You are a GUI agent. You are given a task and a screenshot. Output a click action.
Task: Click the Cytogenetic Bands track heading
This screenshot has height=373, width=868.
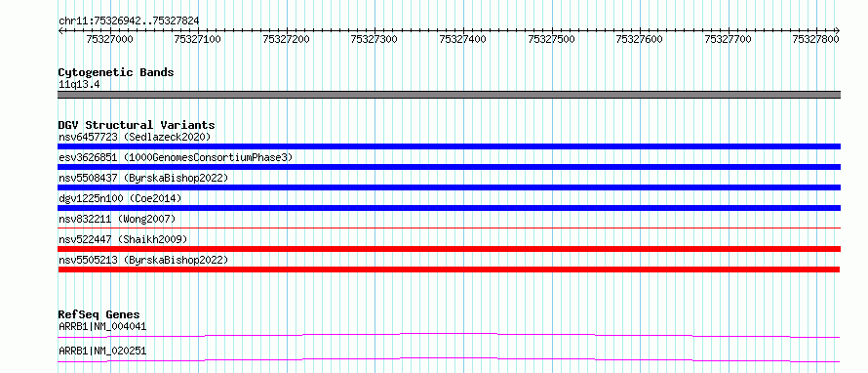click(116, 72)
